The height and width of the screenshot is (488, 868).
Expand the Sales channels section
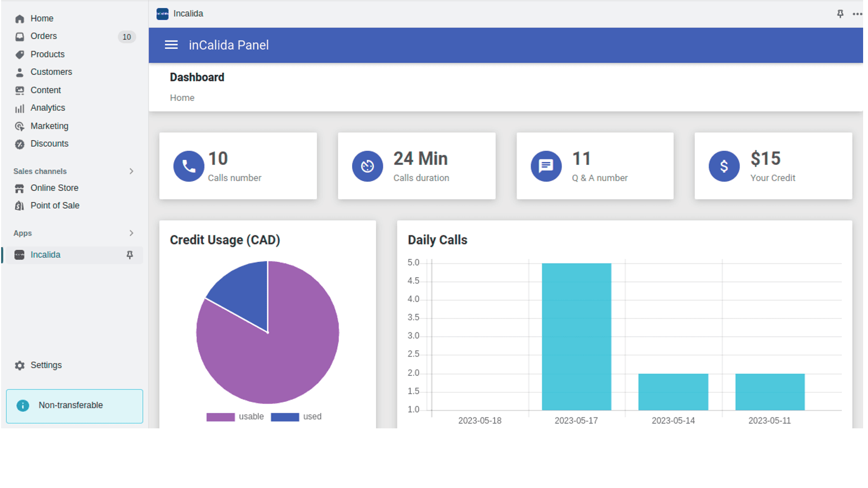[x=131, y=171]
